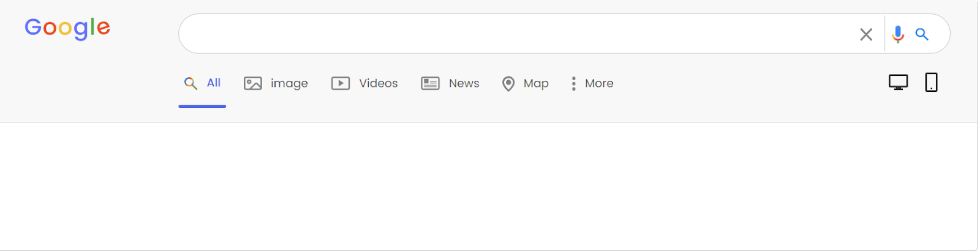The image size is (980, 251).
Task: Open the Videos tab label
Action: pos(379,83)
